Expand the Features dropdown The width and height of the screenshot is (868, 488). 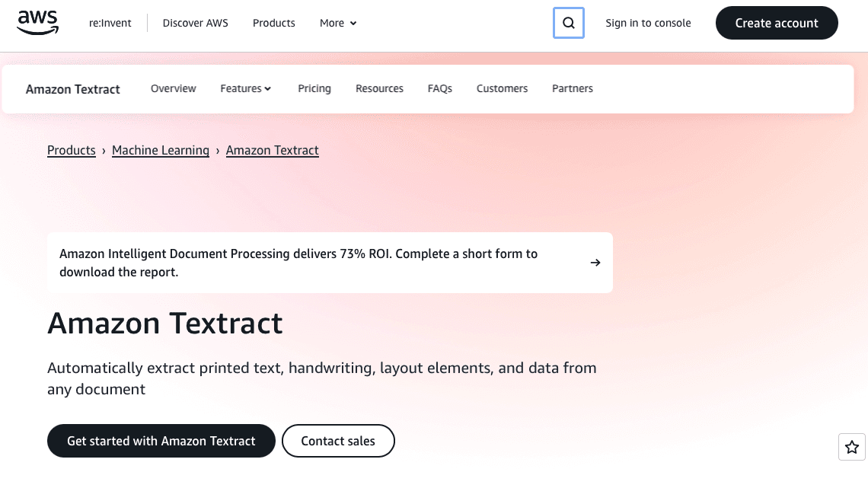click(x=246, y=88)
